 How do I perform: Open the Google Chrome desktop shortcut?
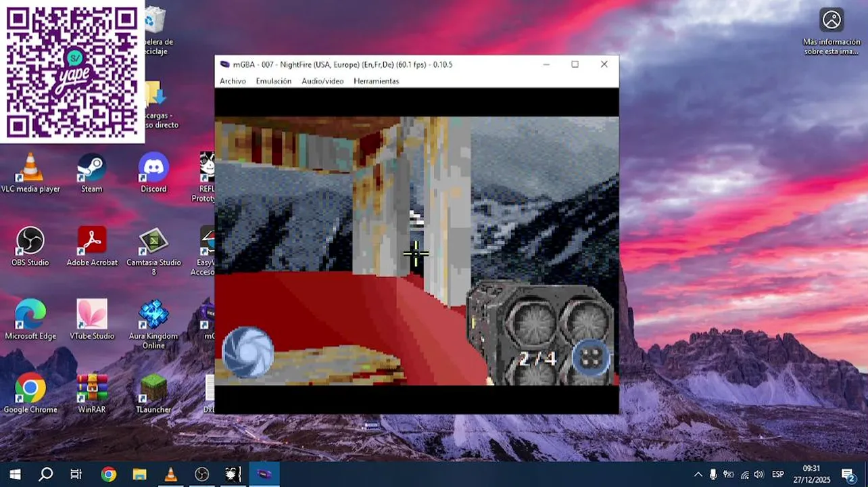click(30, 393)
